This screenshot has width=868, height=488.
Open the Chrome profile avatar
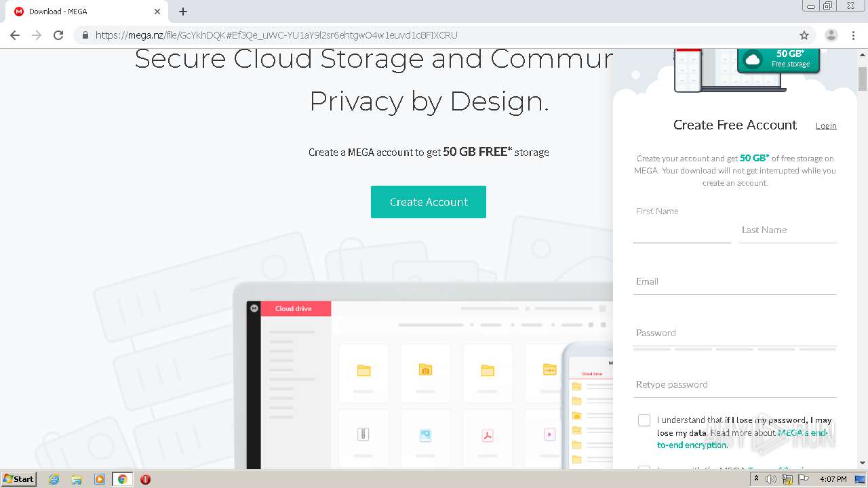tap(831, 35)
